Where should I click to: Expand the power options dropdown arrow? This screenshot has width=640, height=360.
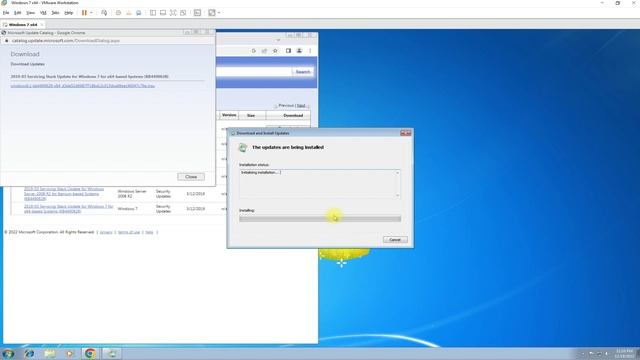click(91, 13)
